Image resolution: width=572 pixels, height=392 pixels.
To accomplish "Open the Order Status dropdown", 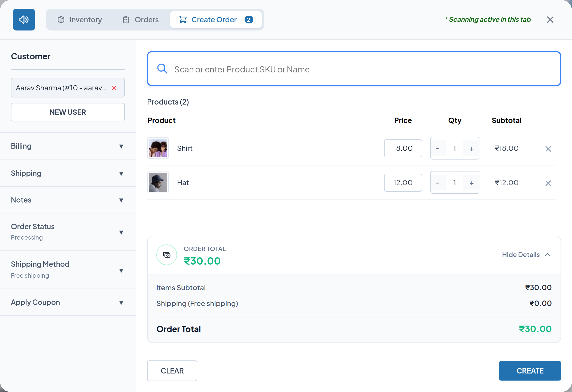I will click(x=68, y=232).
